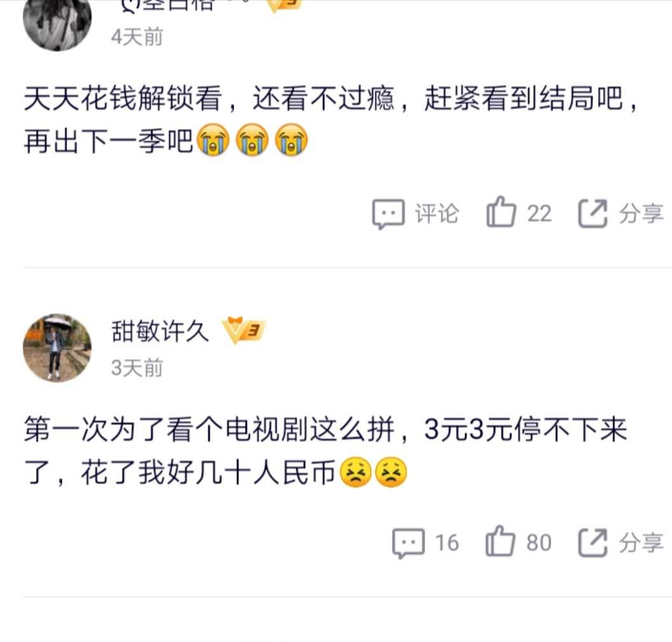Tap the 22 like count
The image size is (672, 642).
tap(539, 213)
